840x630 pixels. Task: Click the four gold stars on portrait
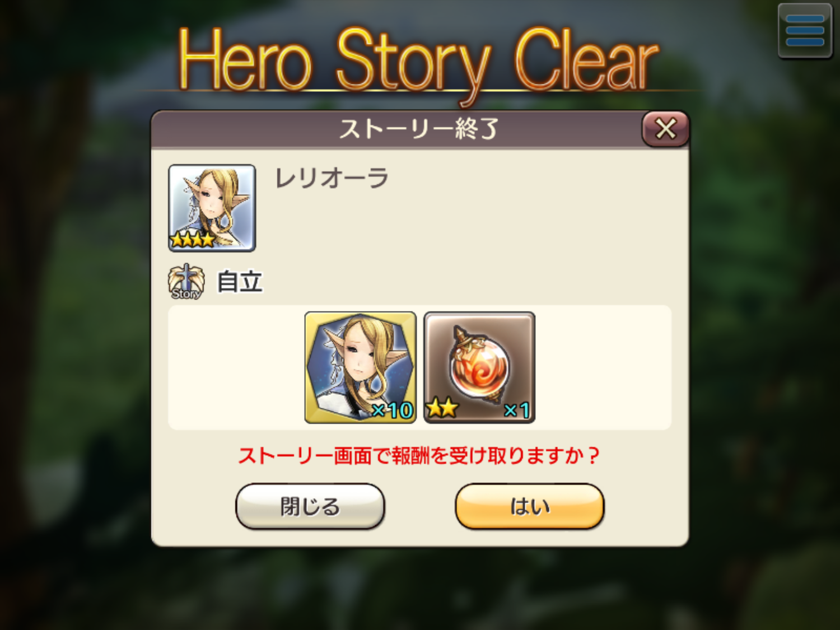point(193,240)
